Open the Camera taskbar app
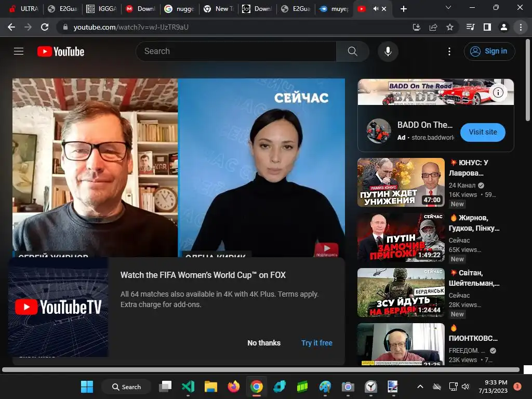Screen dimensions: 532x399 (x=348, y=387)
